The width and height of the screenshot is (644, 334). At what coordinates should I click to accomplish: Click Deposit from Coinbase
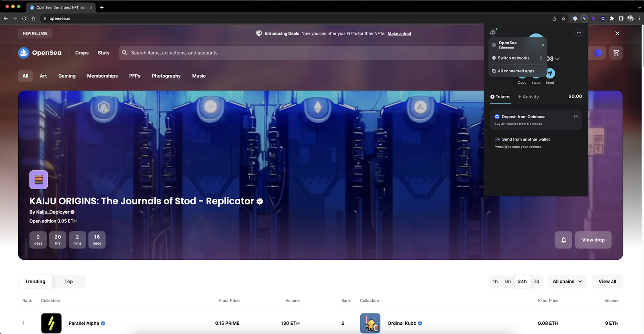tap(536, 120)
